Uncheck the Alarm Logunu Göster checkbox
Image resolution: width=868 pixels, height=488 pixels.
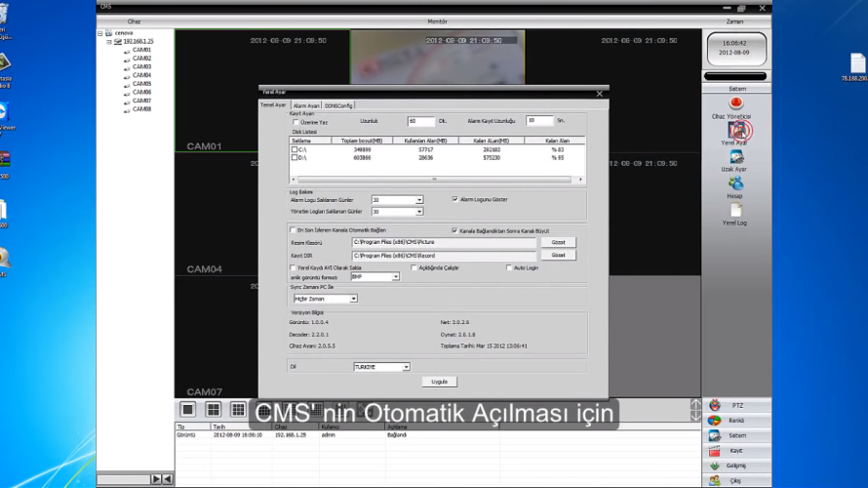pyautogui.click(x=454, y=199)
